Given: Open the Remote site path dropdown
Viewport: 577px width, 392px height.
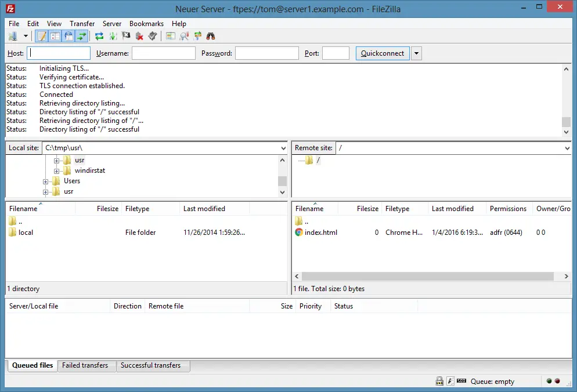Looking at the screenshot, I should coord(567,148).
